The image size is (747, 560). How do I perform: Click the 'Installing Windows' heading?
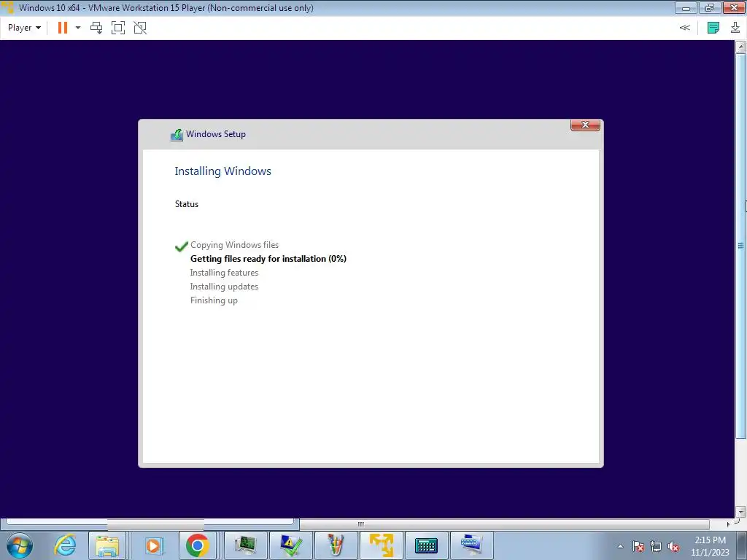pyautogui.click(x=222, y=171)
